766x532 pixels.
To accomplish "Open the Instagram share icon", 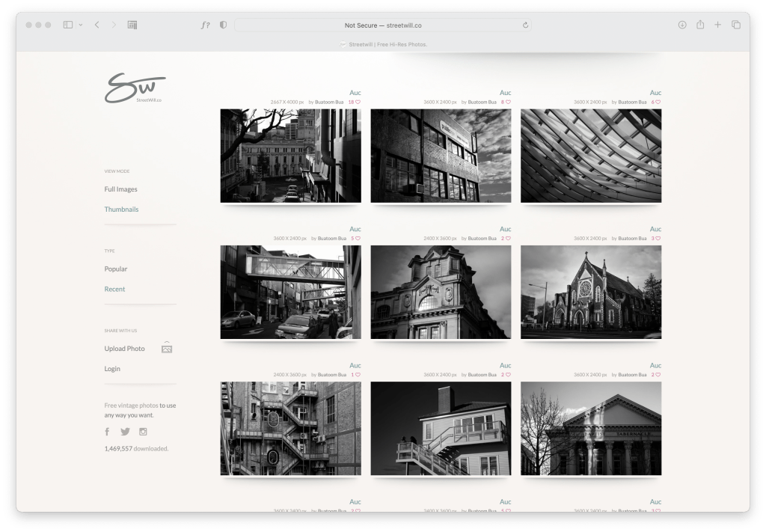I will coord(143,432).
